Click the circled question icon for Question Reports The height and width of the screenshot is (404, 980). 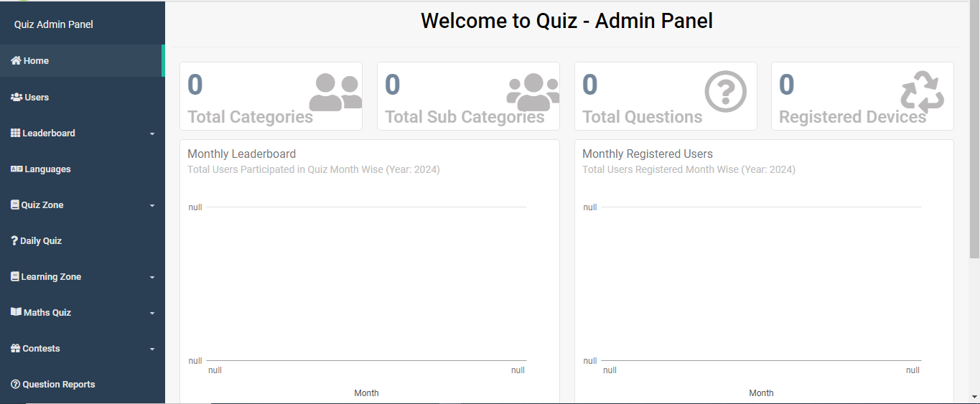pyautogui.click(x=15, y=384)
